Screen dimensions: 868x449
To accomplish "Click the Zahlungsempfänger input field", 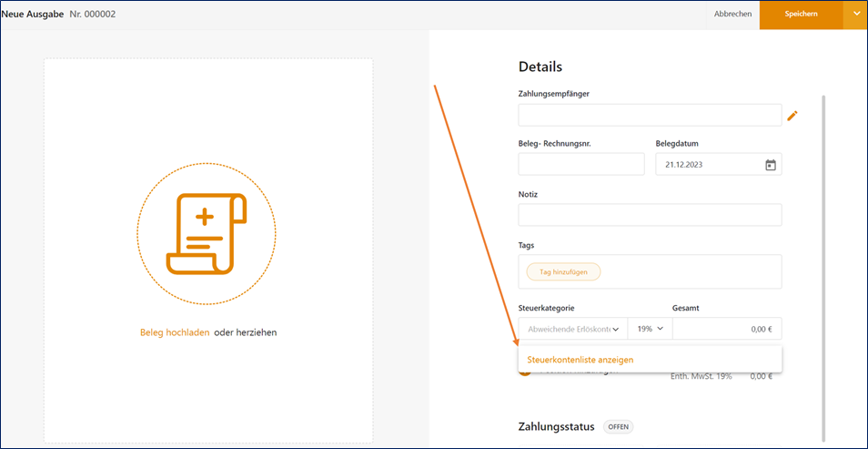I will (650, 116).
